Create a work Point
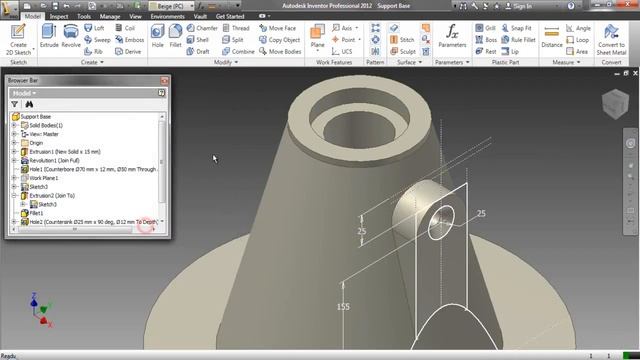 pos(345,40)
